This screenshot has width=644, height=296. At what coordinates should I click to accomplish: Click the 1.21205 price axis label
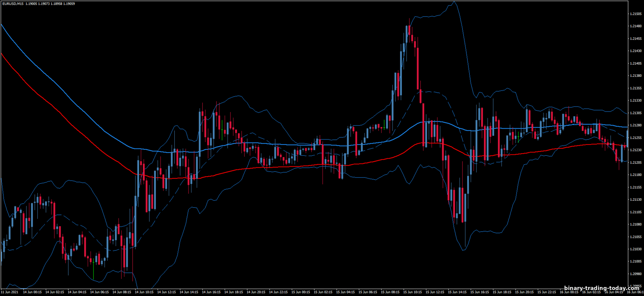coord(635,163)
